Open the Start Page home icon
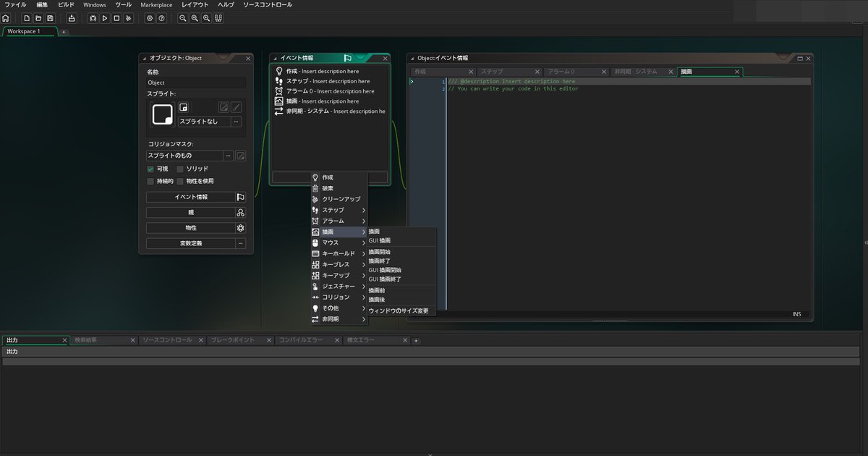Image resolution: width=868 pixels, height=456 pixels. 6,17
